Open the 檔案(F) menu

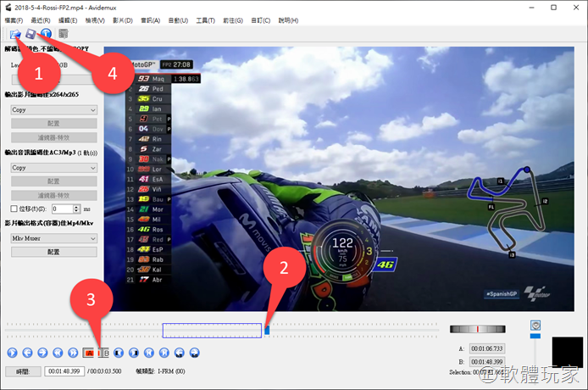click(x=14, y=19)
